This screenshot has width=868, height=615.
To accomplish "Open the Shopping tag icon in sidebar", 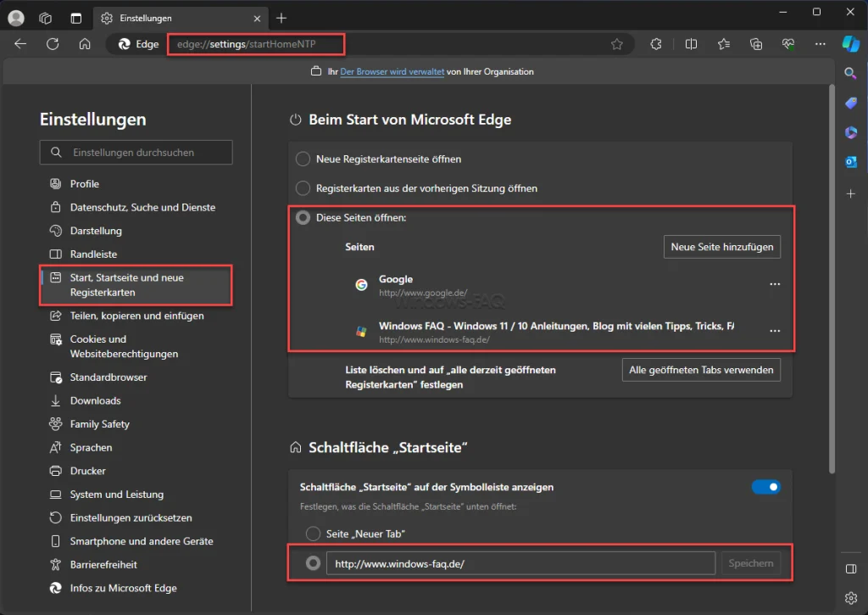I will tap(851, 103).
